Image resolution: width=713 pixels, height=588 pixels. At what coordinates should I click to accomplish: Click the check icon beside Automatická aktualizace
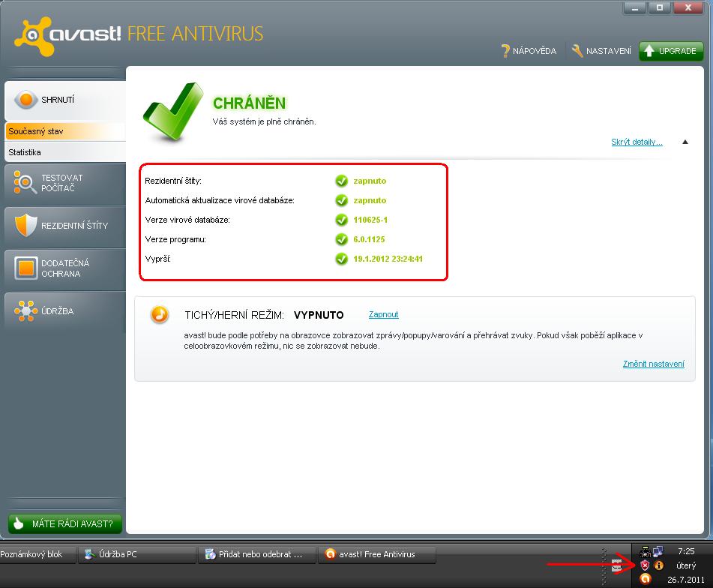pyautogui.click(x=341, y=200)
